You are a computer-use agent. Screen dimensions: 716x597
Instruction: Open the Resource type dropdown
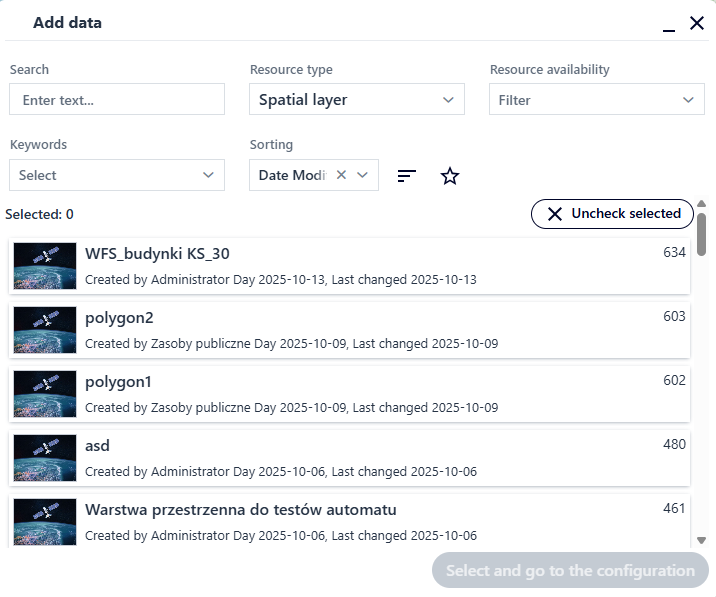coord(357,100)
